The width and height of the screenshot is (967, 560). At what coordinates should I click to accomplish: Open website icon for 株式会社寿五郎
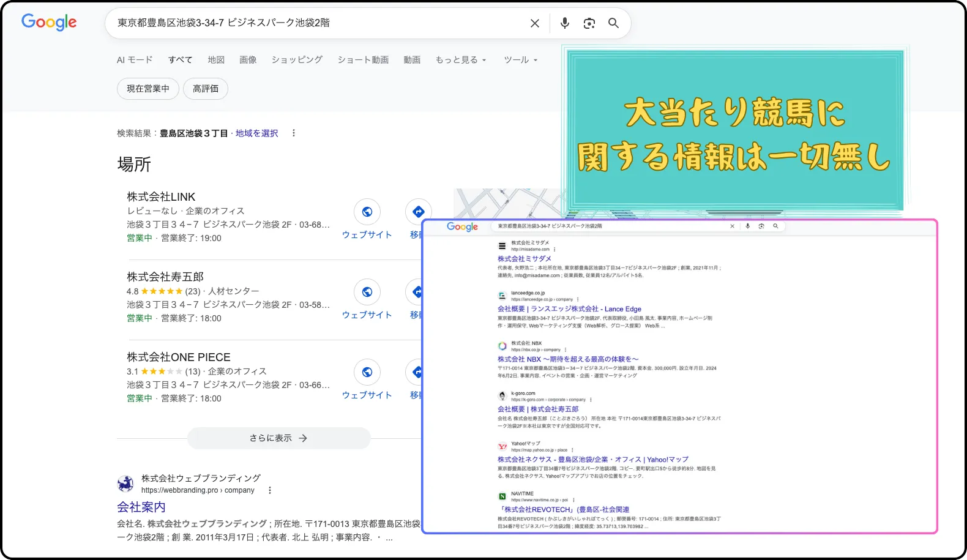[x=367, y=292]
